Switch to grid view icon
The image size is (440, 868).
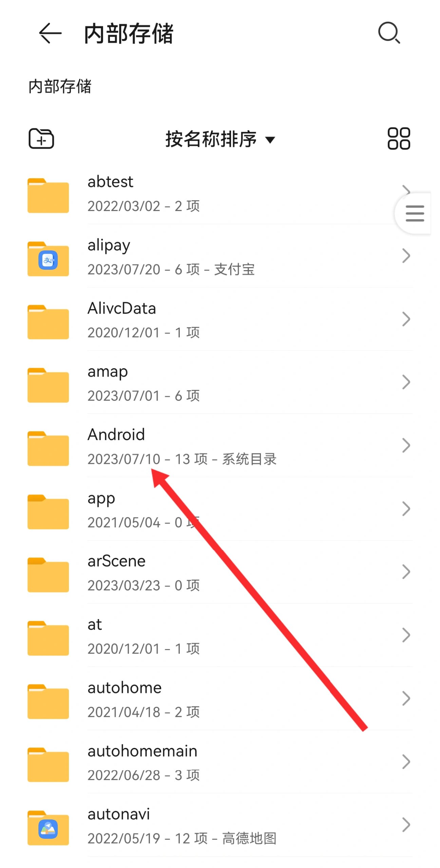click(x=399, y=138)
